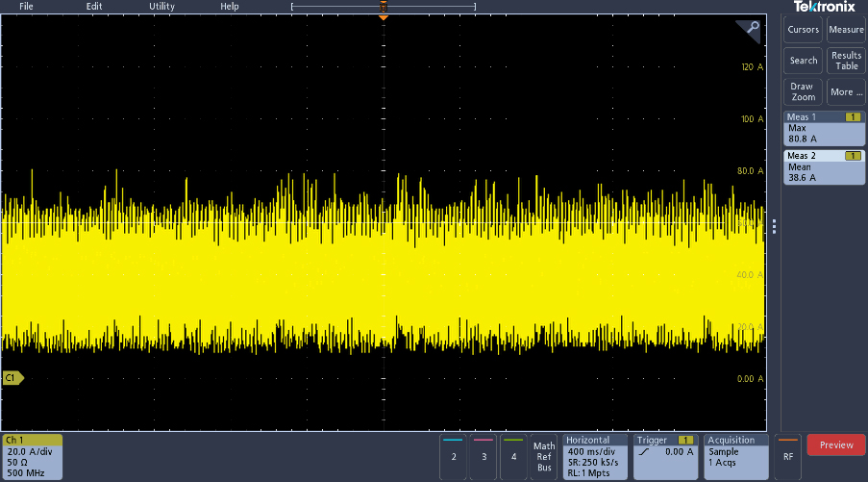Expand the More... results options
The width and height of the screenshot is (868, 482).
click(x=846, y=91)
